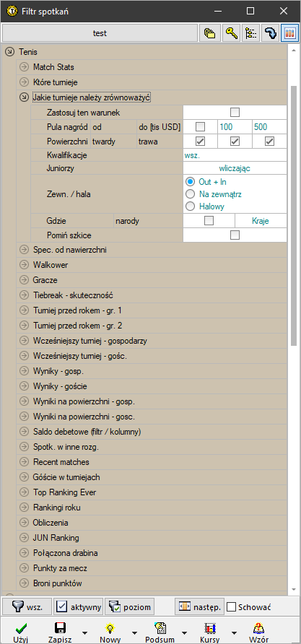Viewport: 301px width, 644px height.
Task: Tick the 'Schować' checkbox
Action: pos(232,606)
